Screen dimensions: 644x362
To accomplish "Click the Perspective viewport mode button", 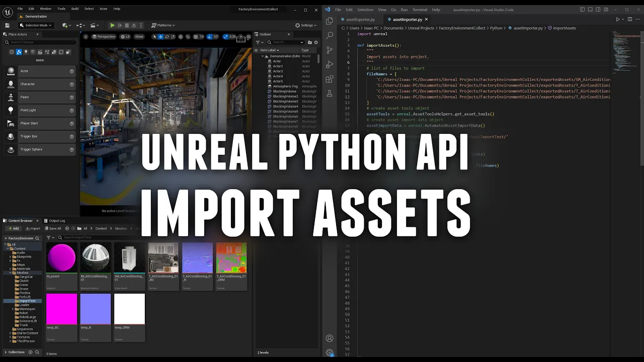I will tap(104, 37).
